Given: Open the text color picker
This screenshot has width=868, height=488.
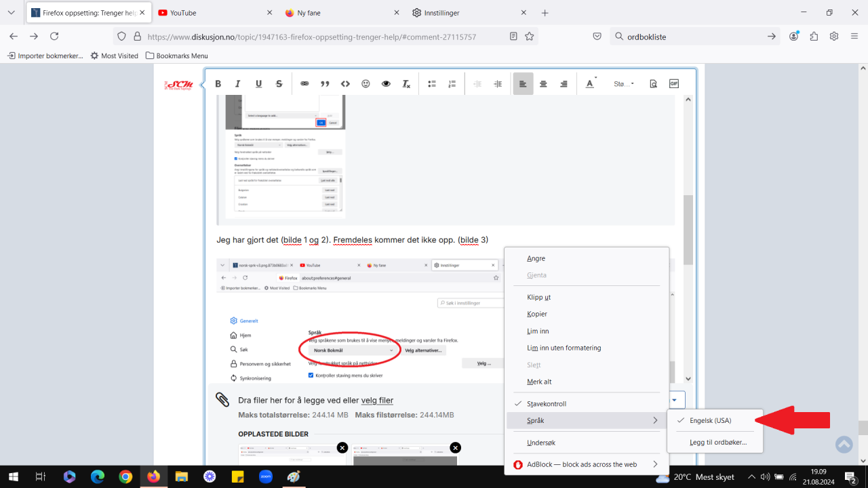Looking at the screenshot, I should tap(589, 83).
